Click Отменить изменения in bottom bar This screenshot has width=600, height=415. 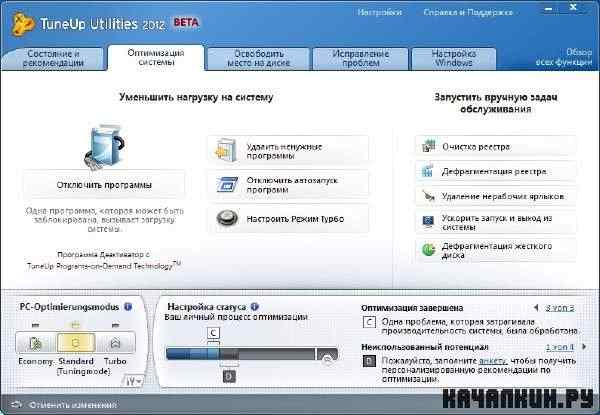73,405
